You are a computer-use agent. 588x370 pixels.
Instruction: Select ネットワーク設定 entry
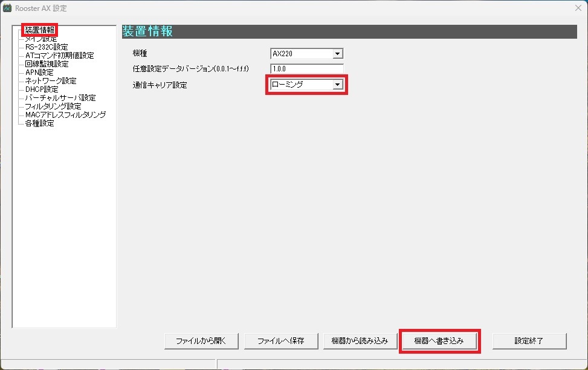[51, 80]
